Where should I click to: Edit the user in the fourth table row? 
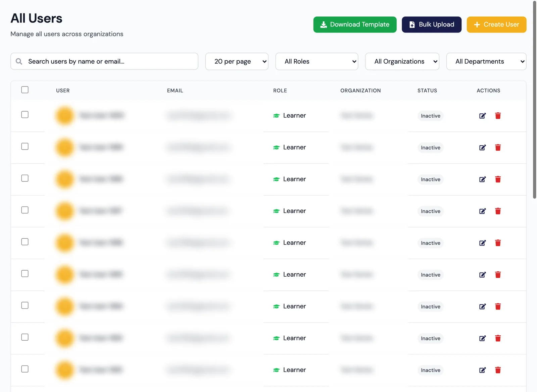[x=482, y=211]
